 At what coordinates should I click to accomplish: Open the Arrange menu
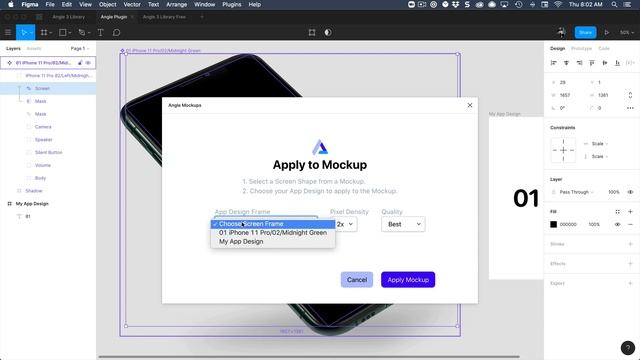[x=176, y=4]
